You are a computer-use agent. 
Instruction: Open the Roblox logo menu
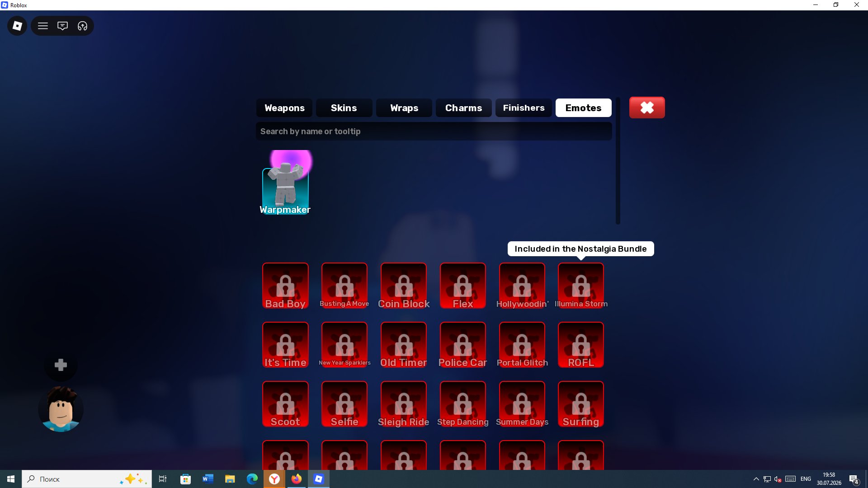point(17,26)
